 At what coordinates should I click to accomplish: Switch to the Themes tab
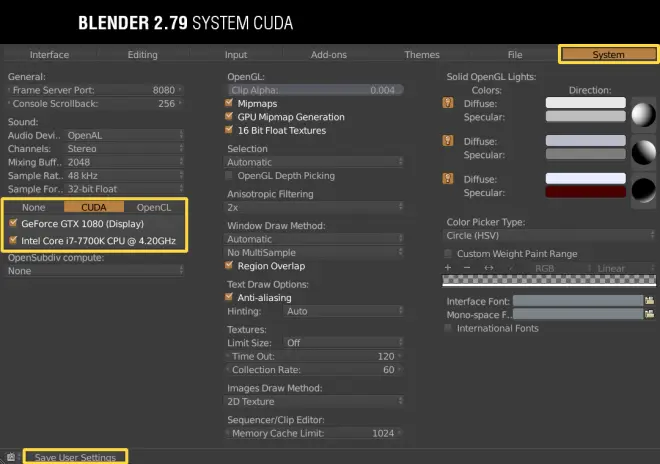[x=422, y=55]
